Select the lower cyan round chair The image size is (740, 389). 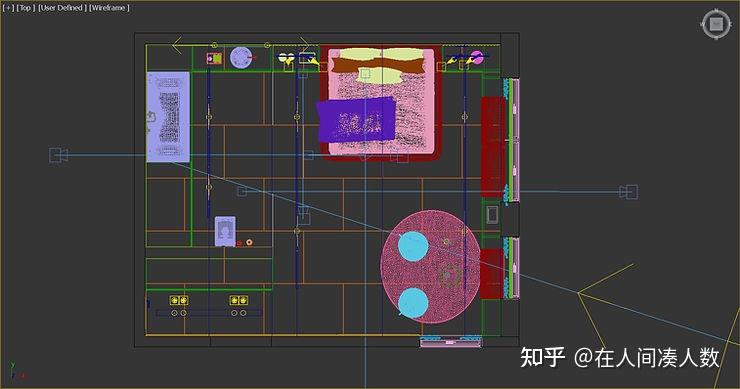click(x=413, y=303)
